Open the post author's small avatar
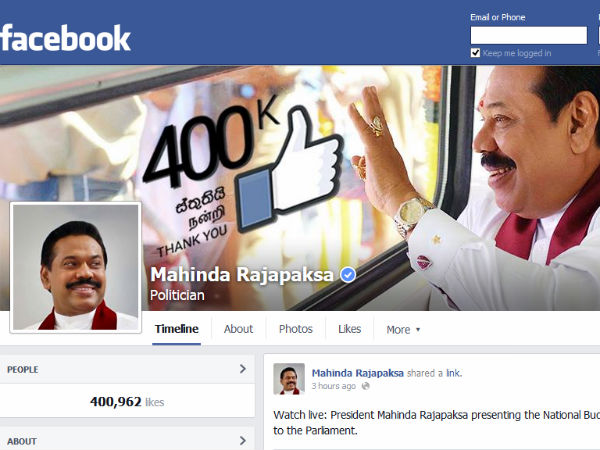600x450 pixels. (289, 379)
